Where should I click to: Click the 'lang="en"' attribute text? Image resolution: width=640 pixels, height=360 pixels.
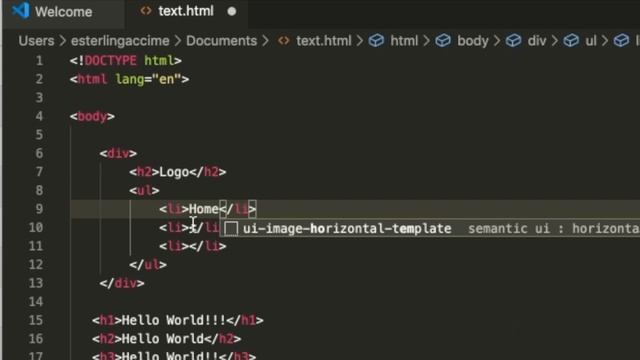coord(148,79)
